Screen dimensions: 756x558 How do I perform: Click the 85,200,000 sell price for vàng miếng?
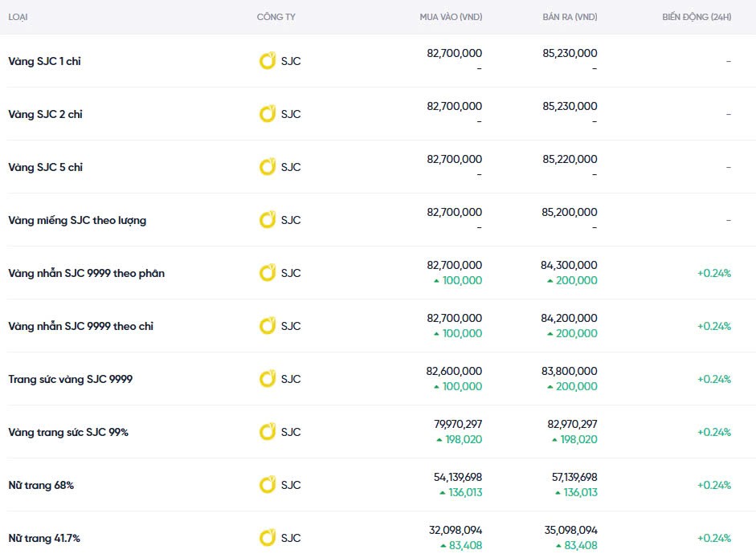tap(570, 212)
